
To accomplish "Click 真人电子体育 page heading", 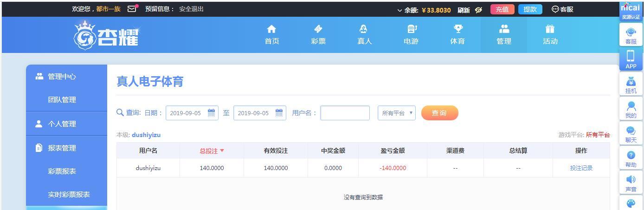I will click(x=150, y=82).
